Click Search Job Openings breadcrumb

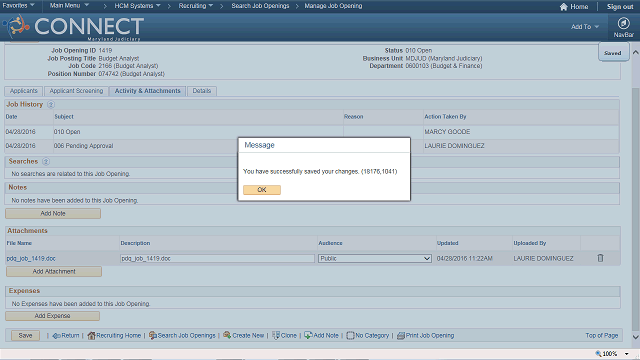[260, 6]
